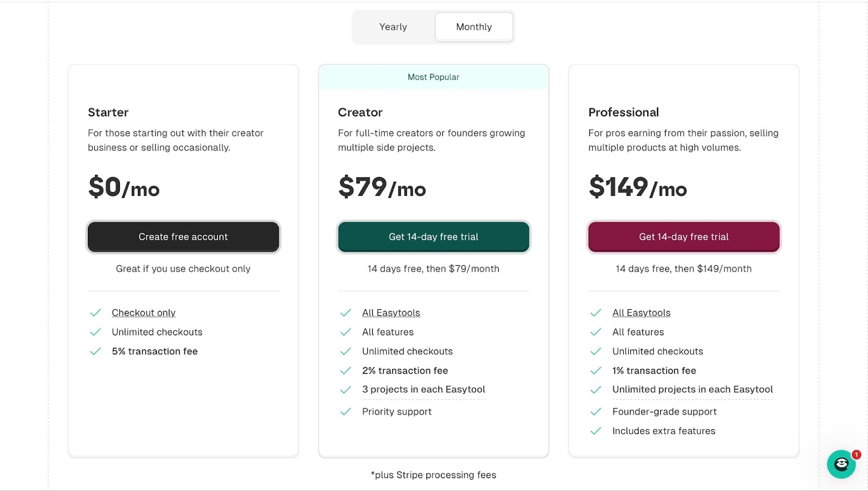
Task: Start Creator plan 14-day free trial
Action: [x=433, y=237]
